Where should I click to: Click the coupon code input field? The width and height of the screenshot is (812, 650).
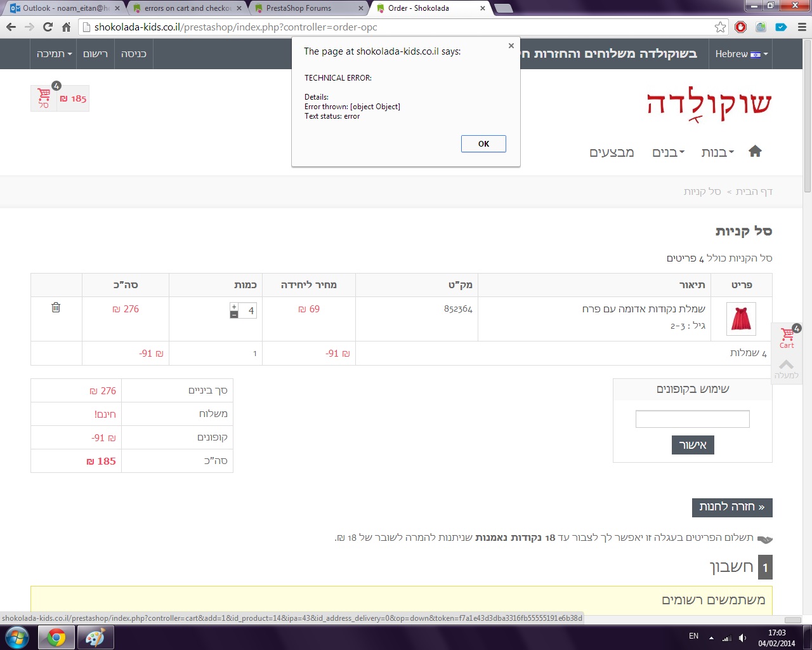point(693,419)
